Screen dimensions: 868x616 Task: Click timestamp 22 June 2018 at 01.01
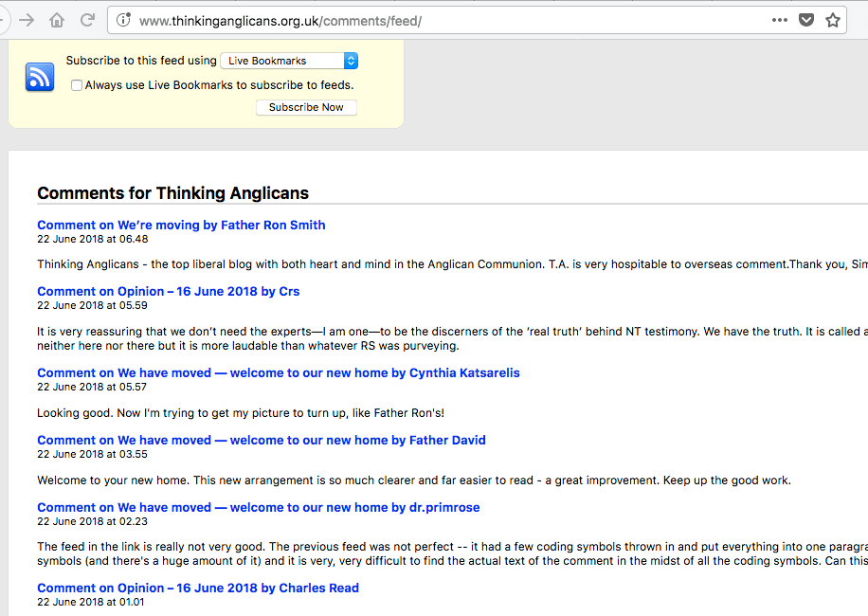[x=90, y=602]
